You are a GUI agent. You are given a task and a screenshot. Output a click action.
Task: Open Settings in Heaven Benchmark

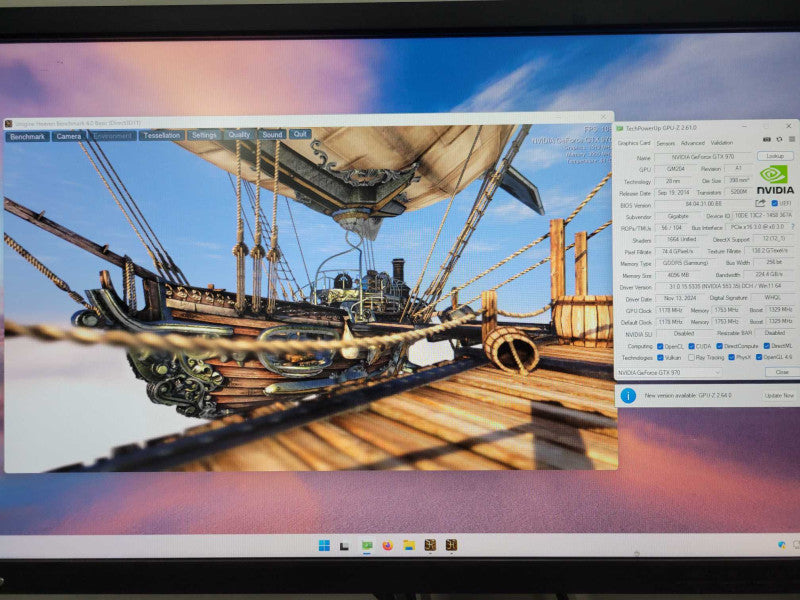click(204, 135)
